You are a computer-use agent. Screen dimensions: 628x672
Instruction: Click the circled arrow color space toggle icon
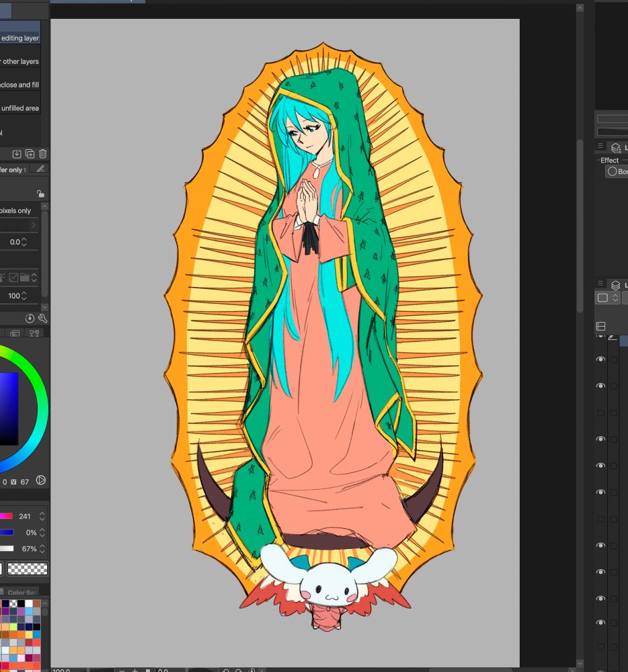click(41, 480)
